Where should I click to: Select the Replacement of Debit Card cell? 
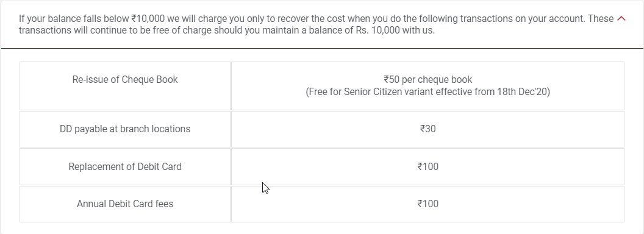tap(125, 167)
